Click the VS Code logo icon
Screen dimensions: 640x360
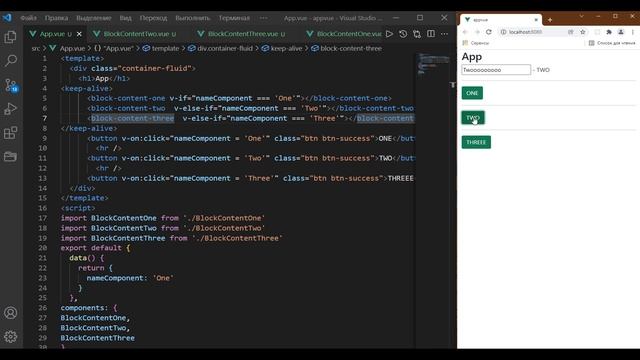(7, 18)
